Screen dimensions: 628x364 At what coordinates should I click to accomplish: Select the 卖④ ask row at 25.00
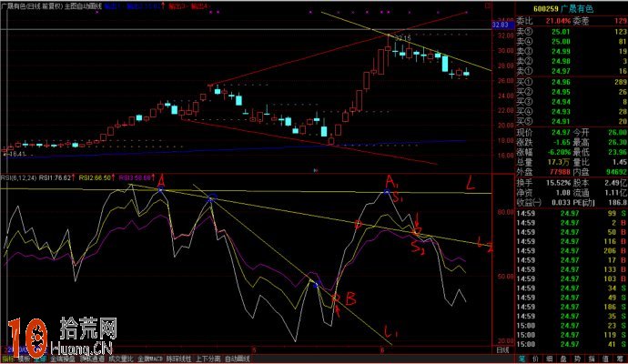[x=572, y=41]
